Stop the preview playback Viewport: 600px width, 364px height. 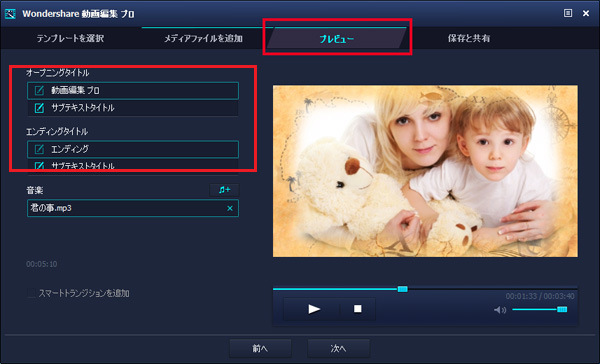(357, 309)
